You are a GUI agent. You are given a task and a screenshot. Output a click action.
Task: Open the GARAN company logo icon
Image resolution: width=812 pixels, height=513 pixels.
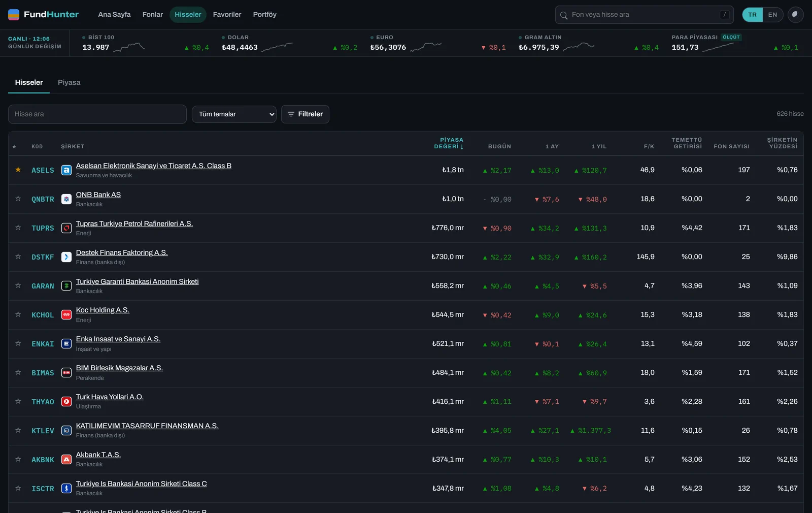[66, 286]
